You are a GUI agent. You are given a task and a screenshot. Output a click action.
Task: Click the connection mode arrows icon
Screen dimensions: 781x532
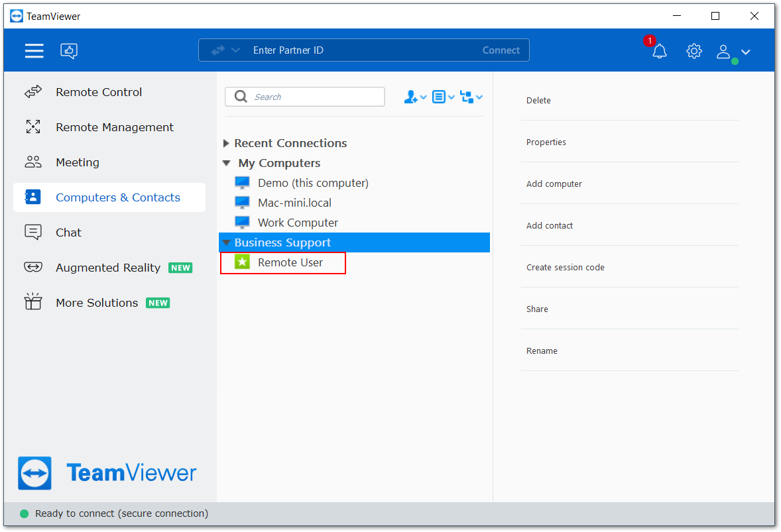218,50
